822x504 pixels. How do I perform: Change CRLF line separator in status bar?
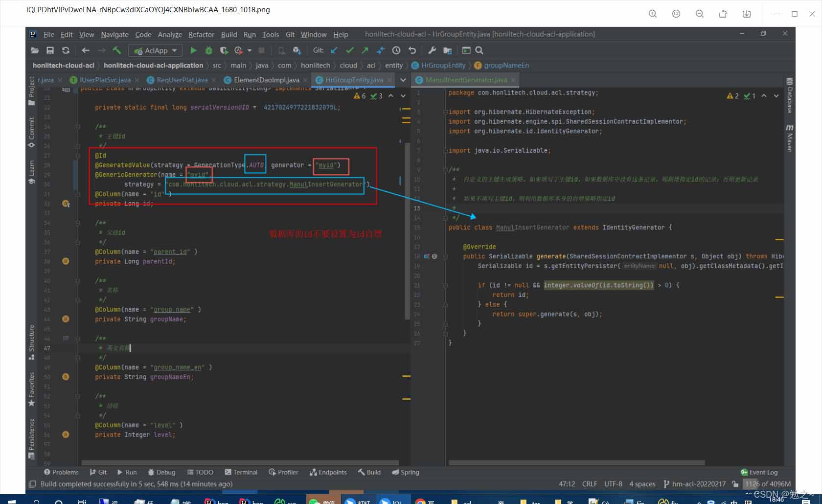tap(590, 484)
